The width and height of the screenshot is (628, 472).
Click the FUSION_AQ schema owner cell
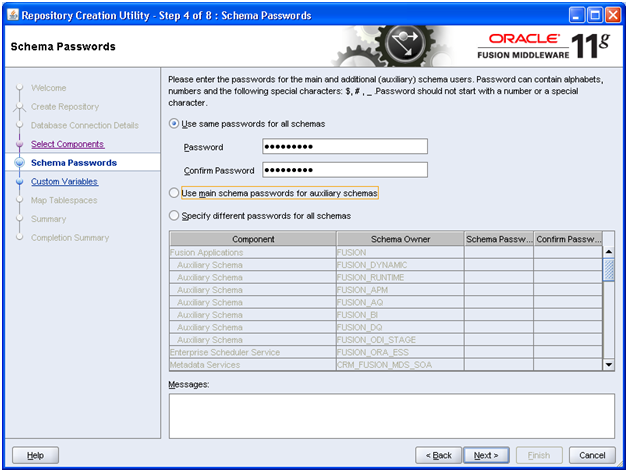[x=401, y=302]
